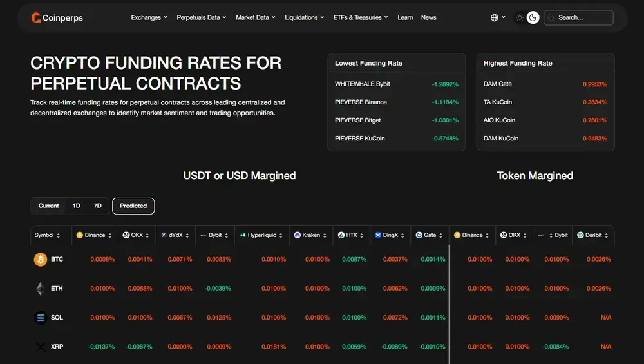Image resolution: width=644 pixels, height=364 pixels.
Task: Select the Predicted tab
Action: [x=133, y=206]
